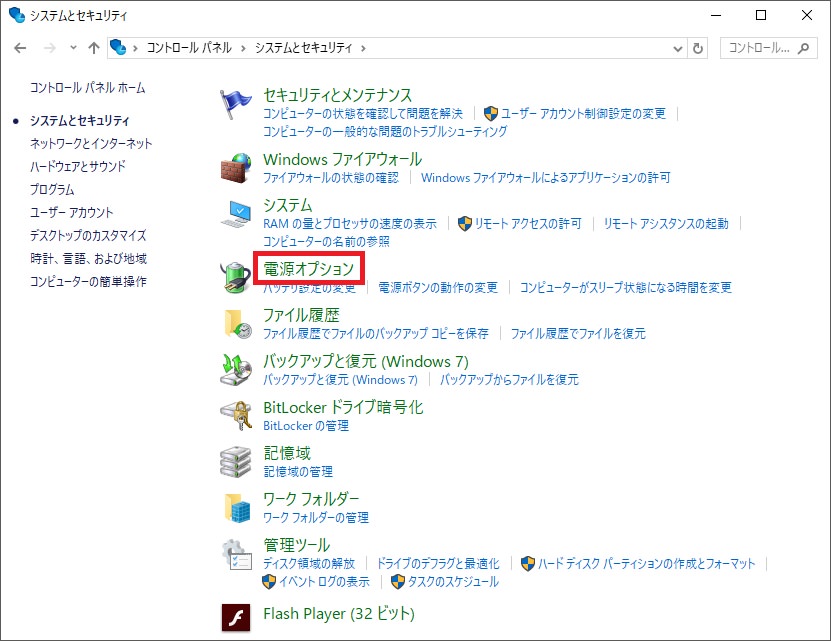Image resolution: width=831 pixels, height=641 pixels.
Task: Click the Administrative Tools (管理ツール) gear icon
Action: coord(236,555)
